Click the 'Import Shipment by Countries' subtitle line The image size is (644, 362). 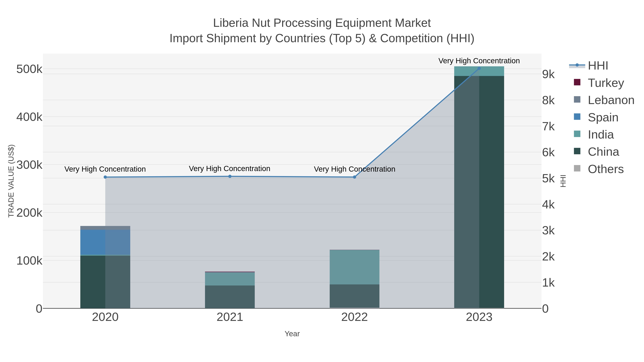coord(322,38)
